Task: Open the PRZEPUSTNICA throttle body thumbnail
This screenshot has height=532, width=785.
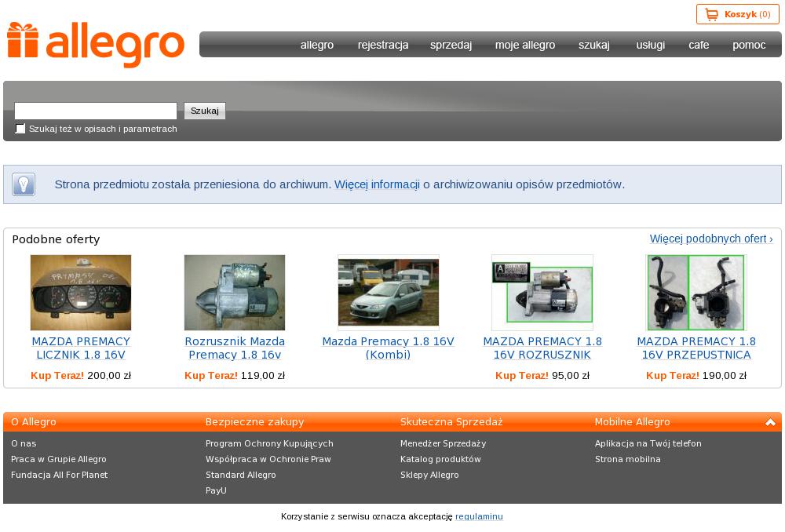Action: (696, 292)
